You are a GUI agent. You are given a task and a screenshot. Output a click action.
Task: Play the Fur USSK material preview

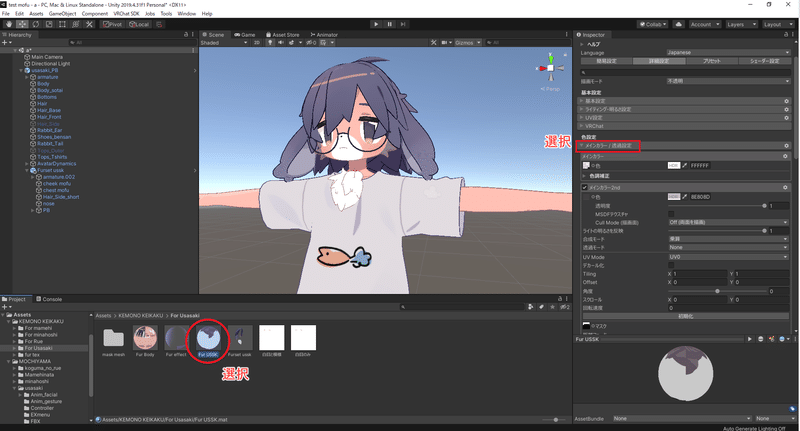749,339
